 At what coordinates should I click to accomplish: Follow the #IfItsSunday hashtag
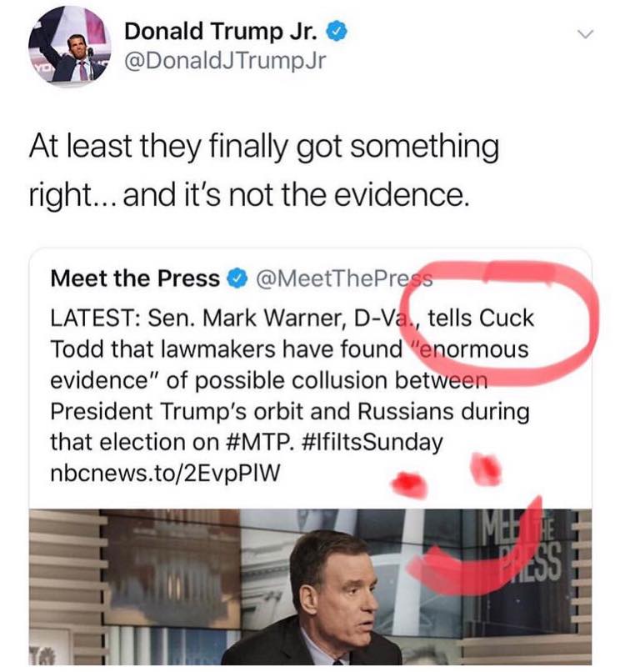(x=372, y=443)
